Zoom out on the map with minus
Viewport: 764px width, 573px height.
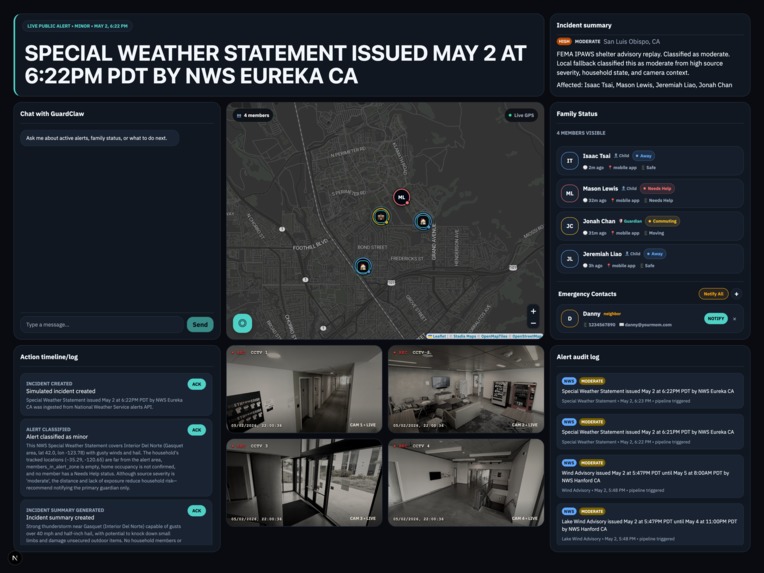click(533, 323)
